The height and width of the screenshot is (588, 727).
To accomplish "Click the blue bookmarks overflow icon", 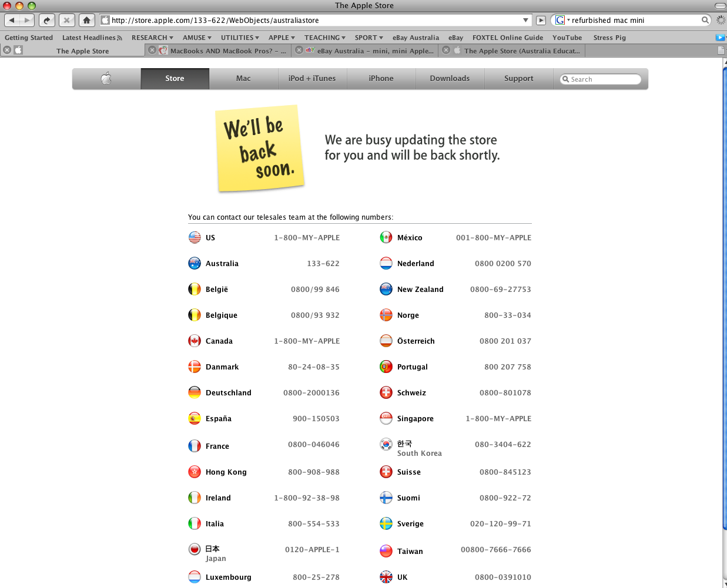I will pyautogui.click(x=720, y=38).
